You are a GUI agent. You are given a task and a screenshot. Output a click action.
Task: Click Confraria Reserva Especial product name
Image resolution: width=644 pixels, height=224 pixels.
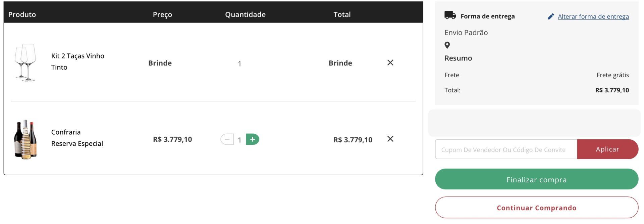77,138
